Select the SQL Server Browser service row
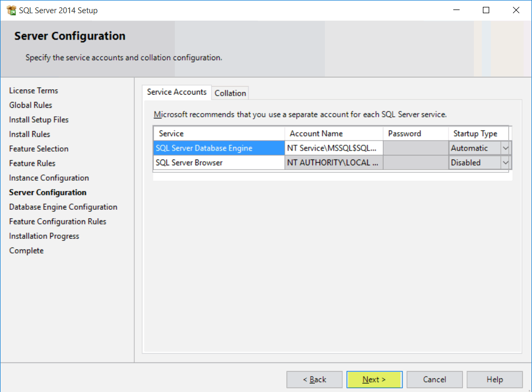This screenshot has height=392, width=532. (x=219, y=163)
